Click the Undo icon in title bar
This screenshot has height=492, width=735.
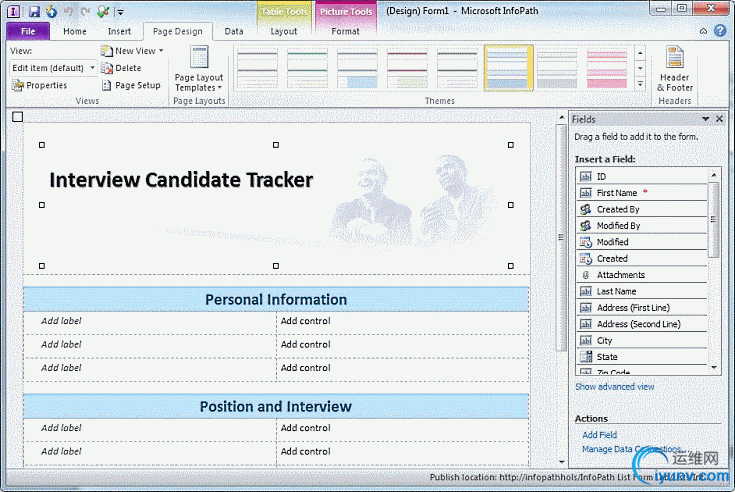pyautogui.click(x=69, y=11)
